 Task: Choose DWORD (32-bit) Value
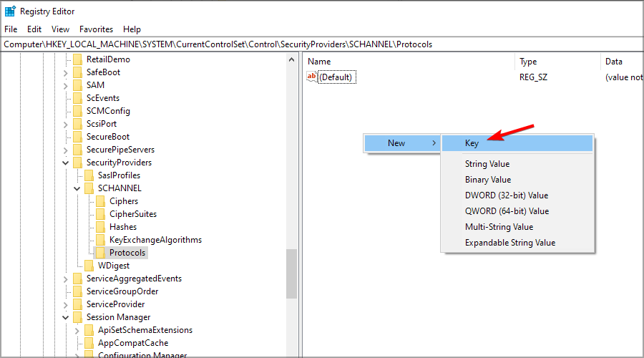click(x=517, y=195)
